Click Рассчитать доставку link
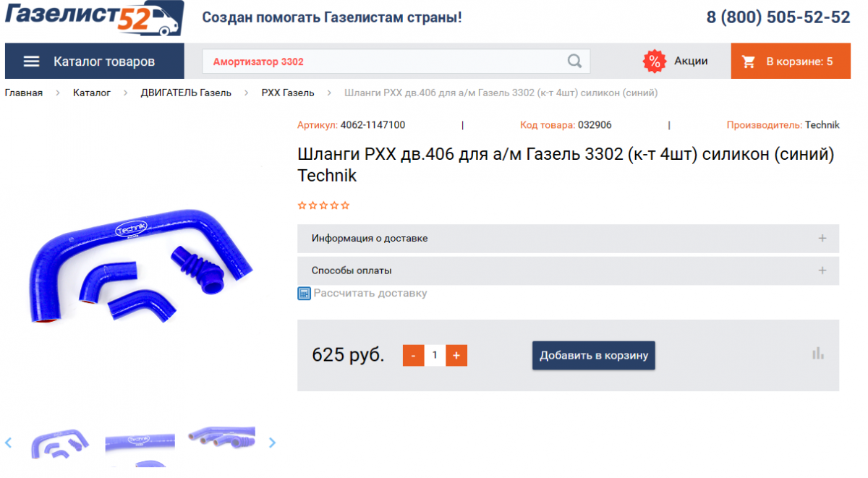 click(x=370, y=294)
